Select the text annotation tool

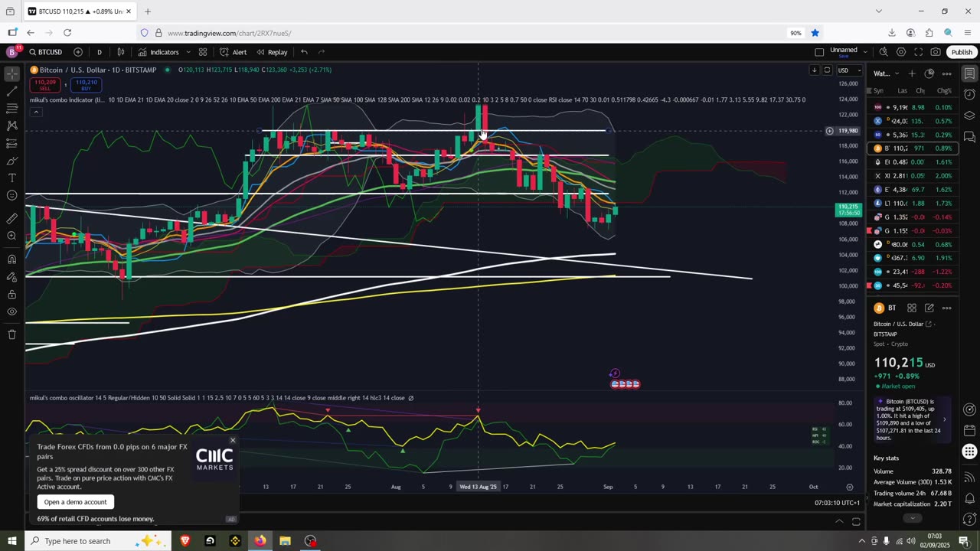(x=11, y=178)
